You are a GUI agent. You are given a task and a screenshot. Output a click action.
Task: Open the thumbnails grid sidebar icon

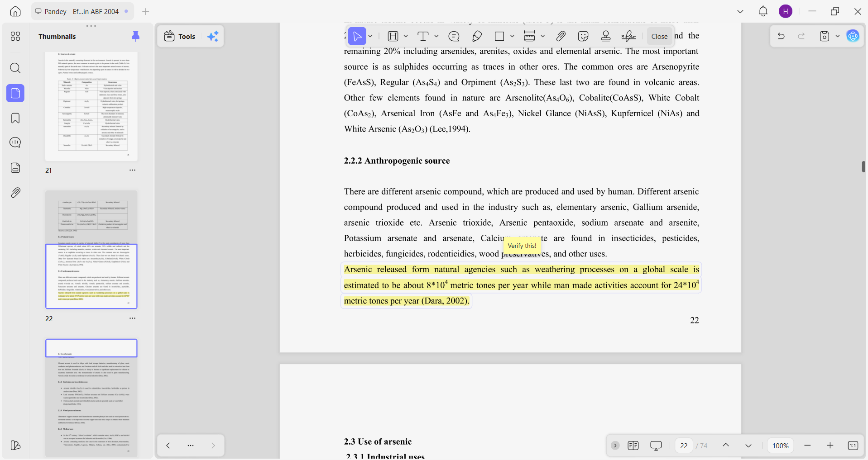coord(15,36)
